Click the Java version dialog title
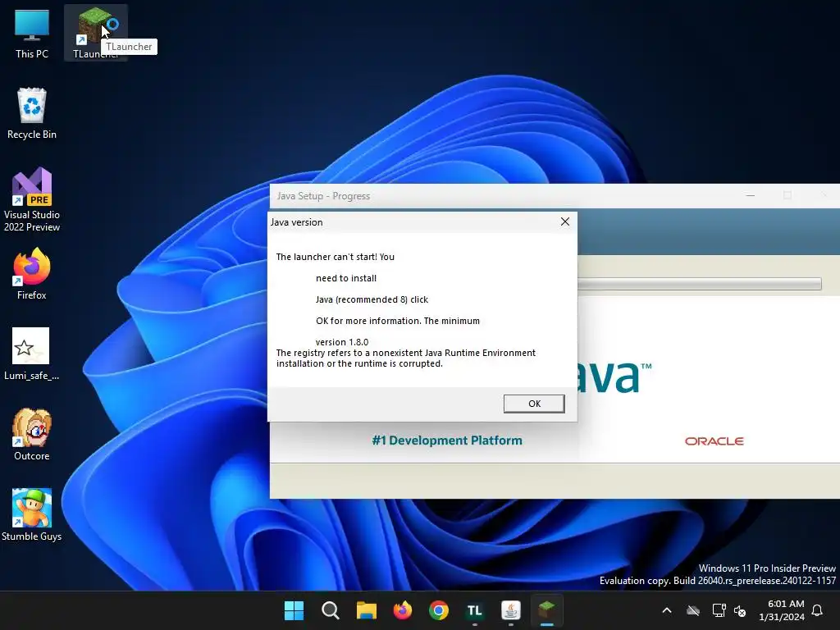Image resolution: width=840 pixels, height=630 pixels. (x=296, y=222)
